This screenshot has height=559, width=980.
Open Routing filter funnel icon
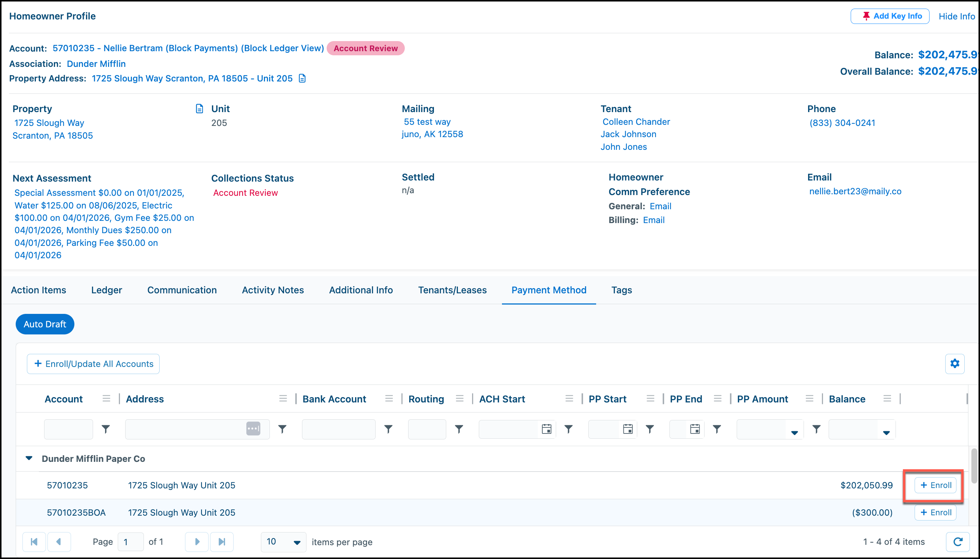tap(459, 429)
